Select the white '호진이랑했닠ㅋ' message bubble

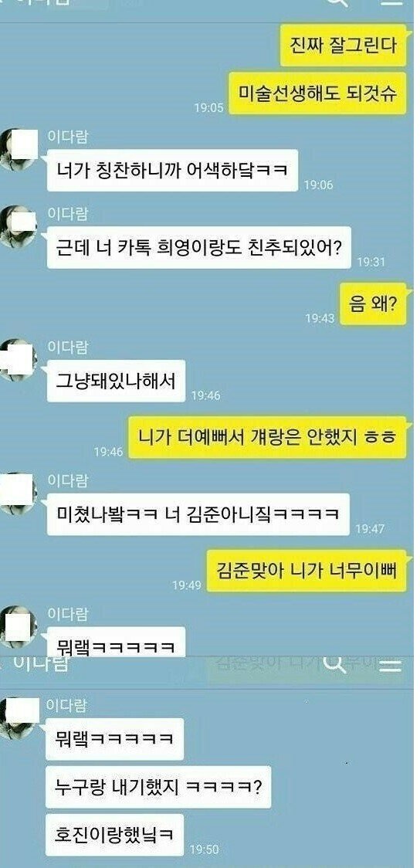pos(114,835)
